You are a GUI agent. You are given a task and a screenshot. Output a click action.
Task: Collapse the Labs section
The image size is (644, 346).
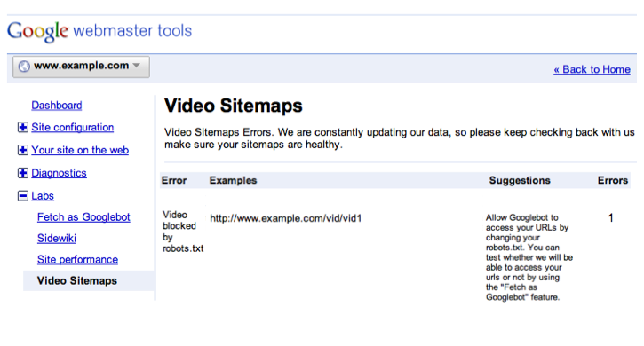(23, 196)
